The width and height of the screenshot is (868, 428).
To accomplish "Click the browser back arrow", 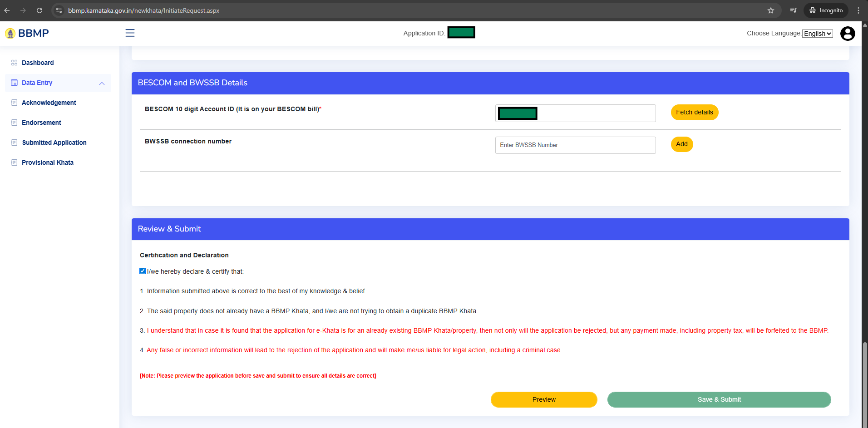I will 7,10.
